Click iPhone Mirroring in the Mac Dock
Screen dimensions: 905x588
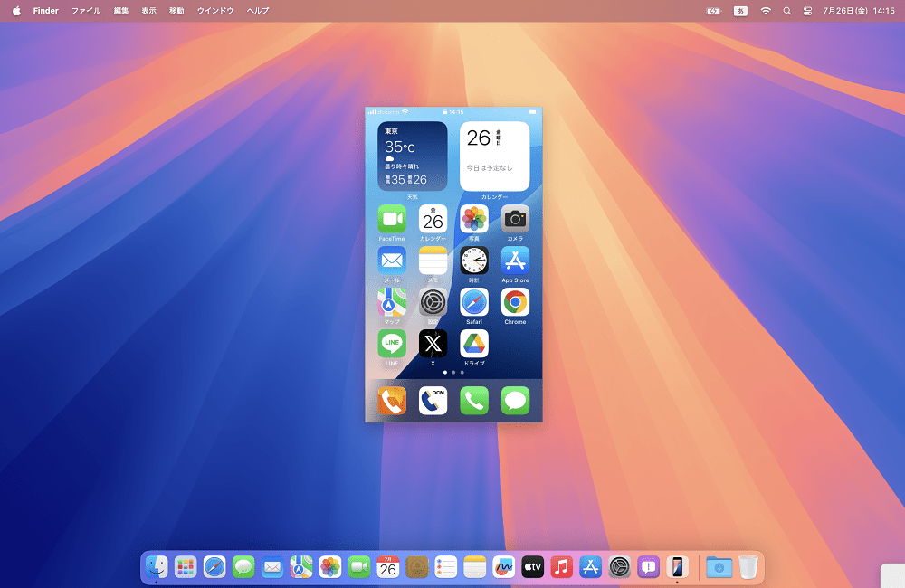coord(677,567)
